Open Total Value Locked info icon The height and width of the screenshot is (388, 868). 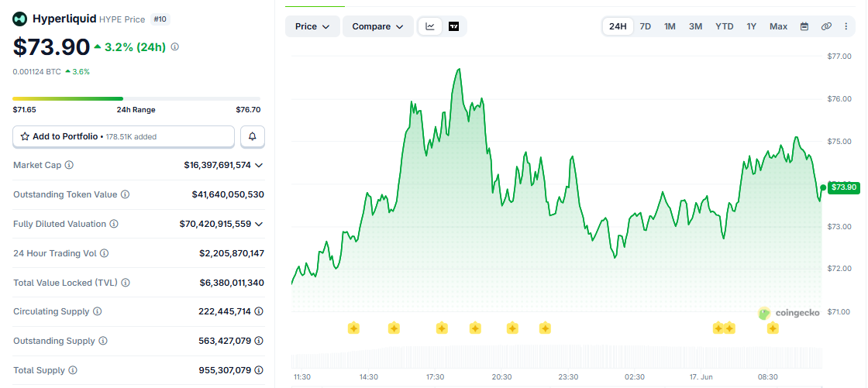pos(126,282)
